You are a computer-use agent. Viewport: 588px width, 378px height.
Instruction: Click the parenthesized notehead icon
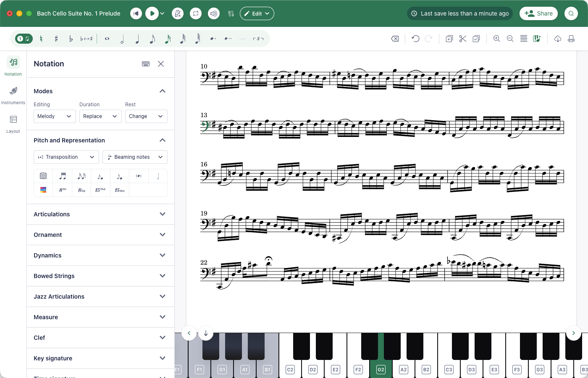coord(139,176)
